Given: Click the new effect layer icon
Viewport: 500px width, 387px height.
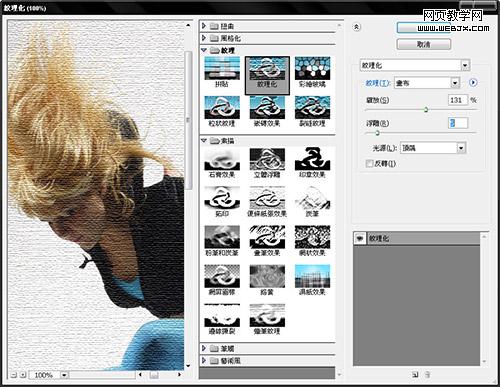Looking at the screenshot, I should click(415, 374).
